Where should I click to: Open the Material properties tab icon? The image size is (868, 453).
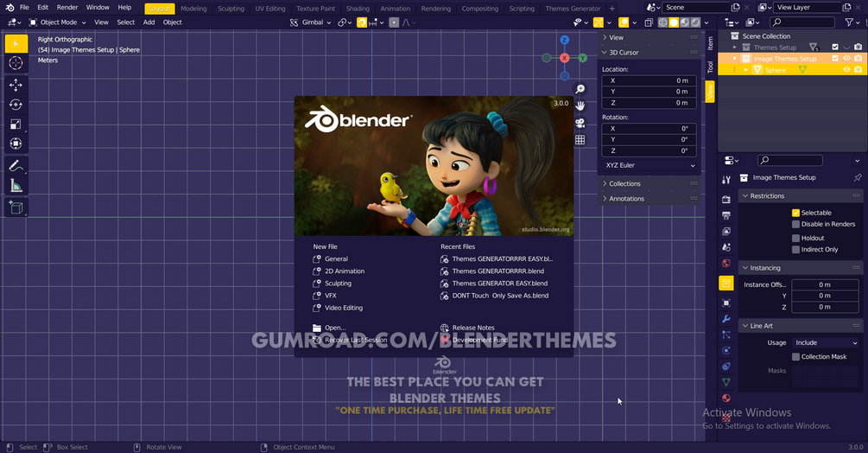[x=726, y=399]
